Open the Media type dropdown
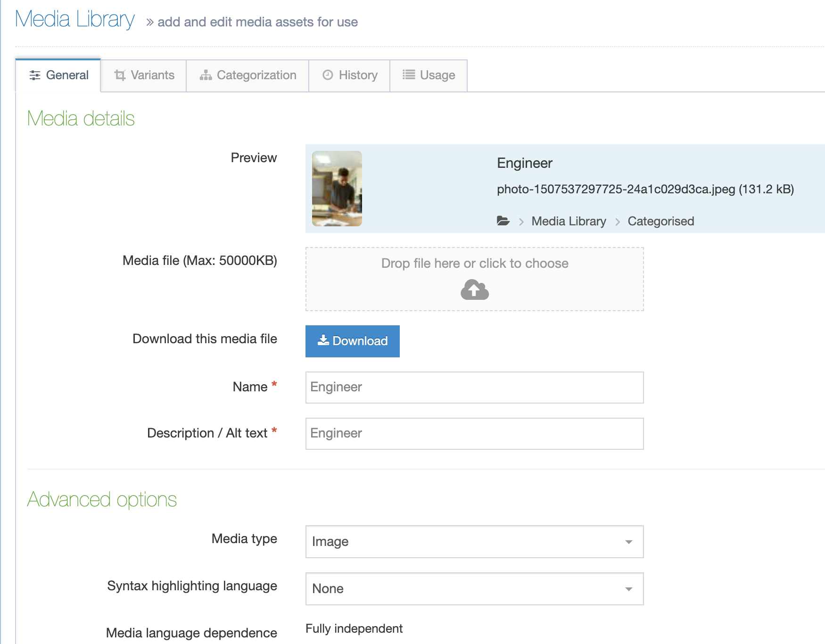Viewport: 825px width, 644px height. 474,542
